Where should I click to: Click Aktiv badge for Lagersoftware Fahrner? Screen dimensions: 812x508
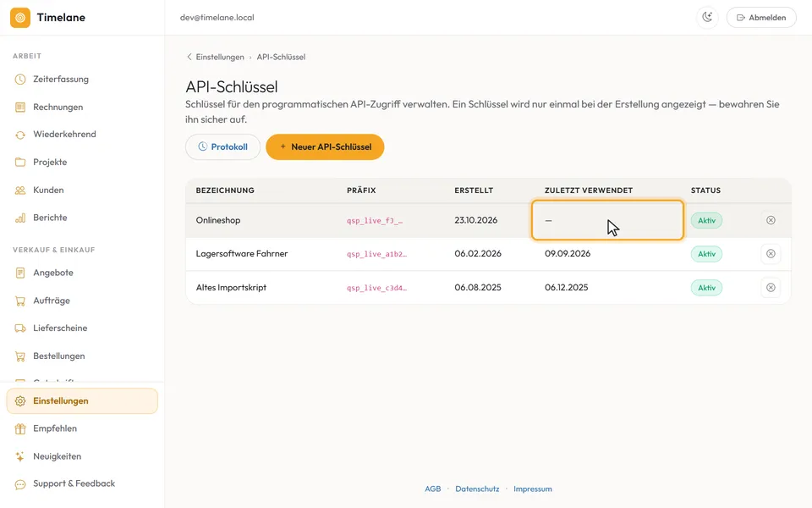pyautogui.click(x=706, y=254)
